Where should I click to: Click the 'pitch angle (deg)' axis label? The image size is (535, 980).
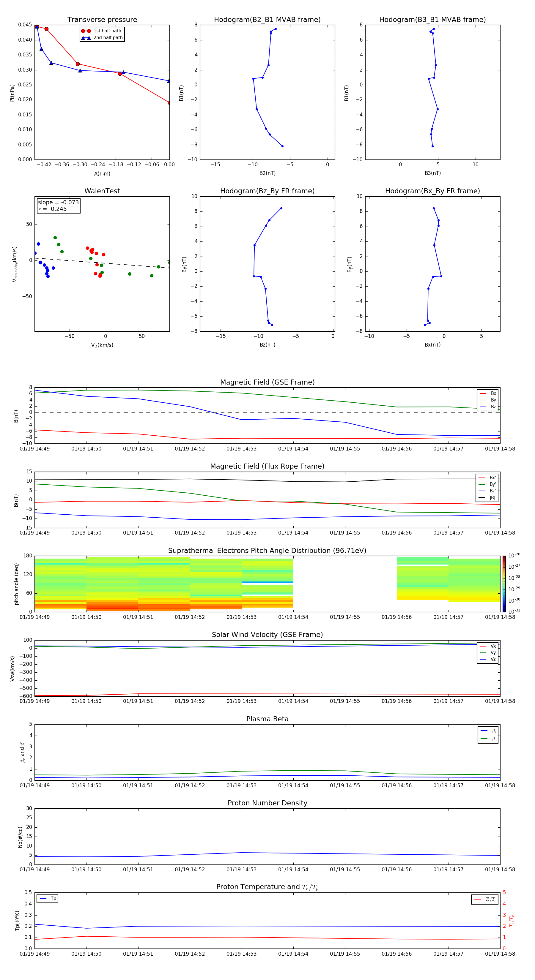(x=16, y=584)
